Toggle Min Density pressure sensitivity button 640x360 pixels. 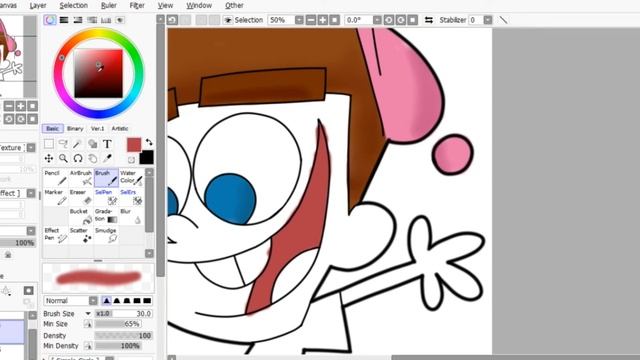click(x=88, y=346)
